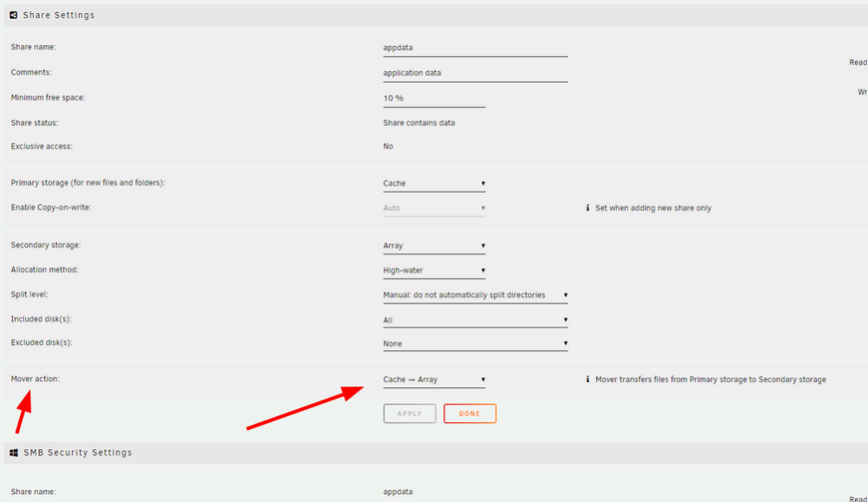Image resolution: width=868 pixels, height=502 pixels.
Task: Click the 'Share status:' label
Action: (x=35, y=123)
